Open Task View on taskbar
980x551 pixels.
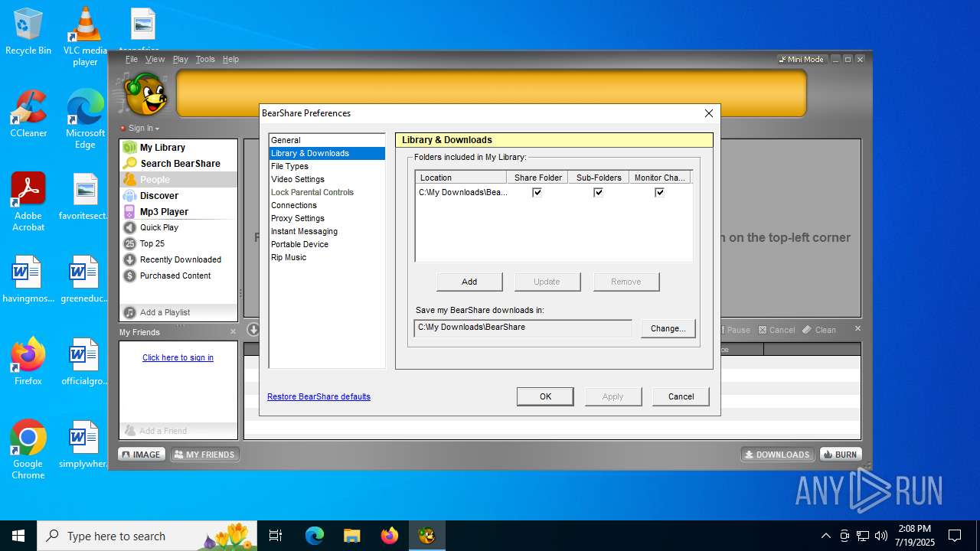(276, 536)
